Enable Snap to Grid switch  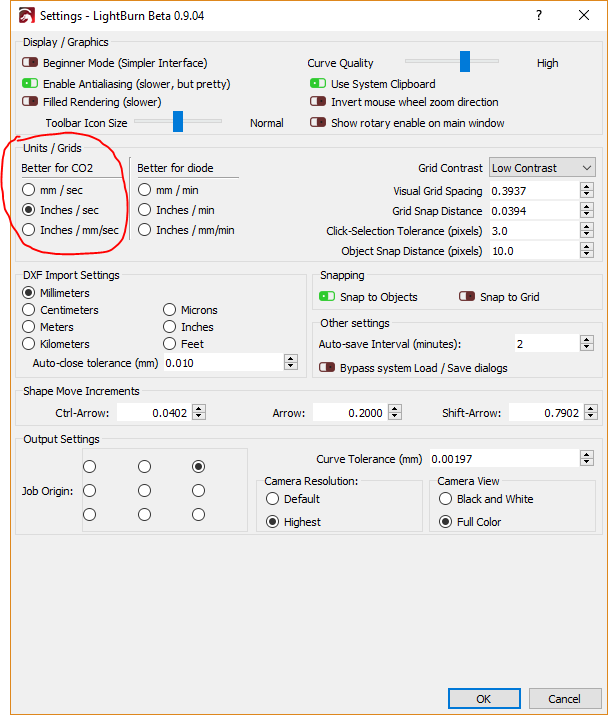click(x=467, y=296)
